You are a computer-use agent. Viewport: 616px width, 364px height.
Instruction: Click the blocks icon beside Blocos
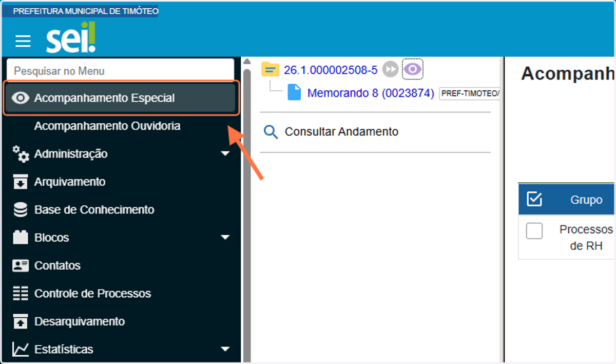tap(21, 238)
